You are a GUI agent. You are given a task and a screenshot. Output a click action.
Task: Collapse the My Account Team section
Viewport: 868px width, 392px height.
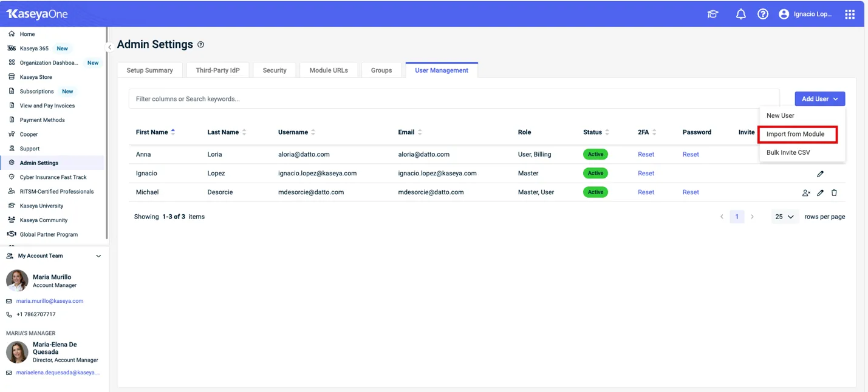point(98,256)
